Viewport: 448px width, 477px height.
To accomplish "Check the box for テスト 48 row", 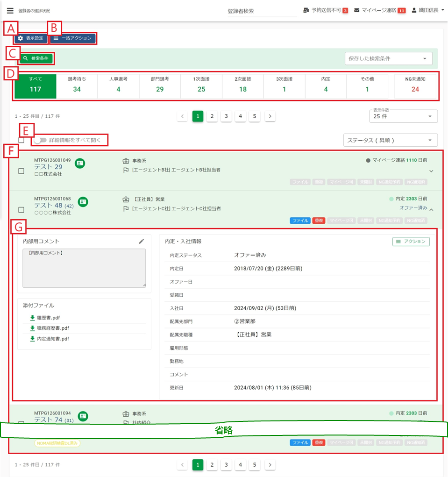I will [x=21, y=210].
